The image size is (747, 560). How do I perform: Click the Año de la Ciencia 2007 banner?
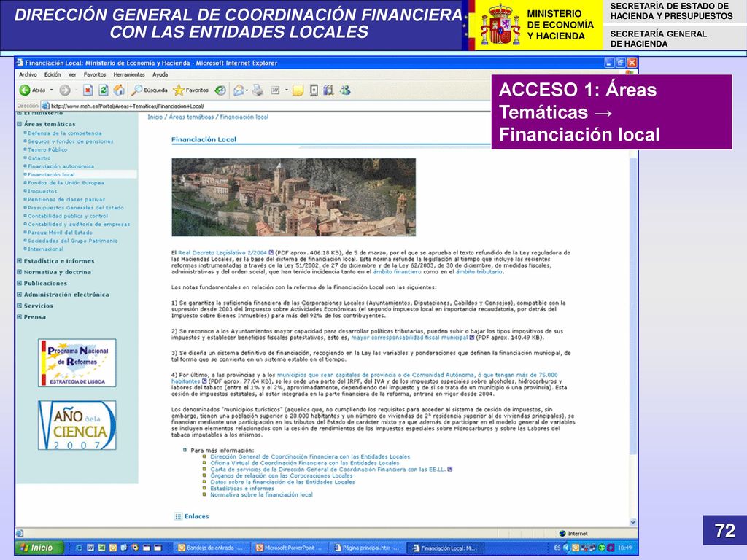(x=77, y=425)
